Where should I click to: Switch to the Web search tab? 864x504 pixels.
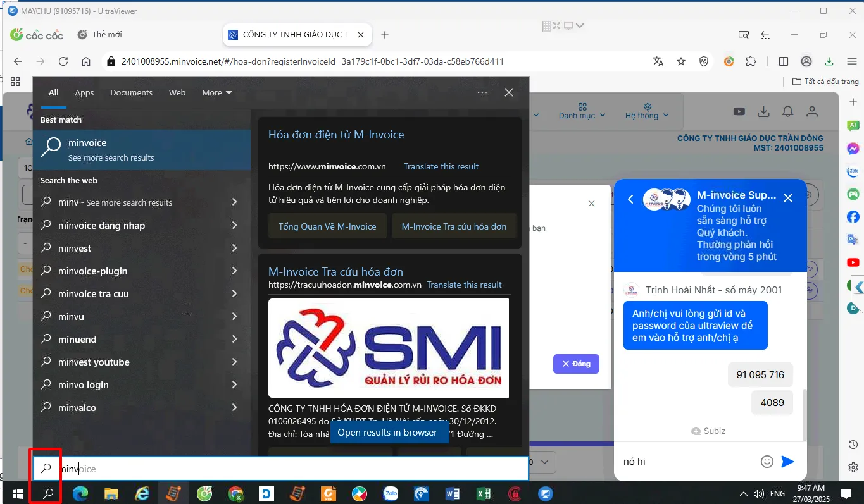[x=177, y=93]
